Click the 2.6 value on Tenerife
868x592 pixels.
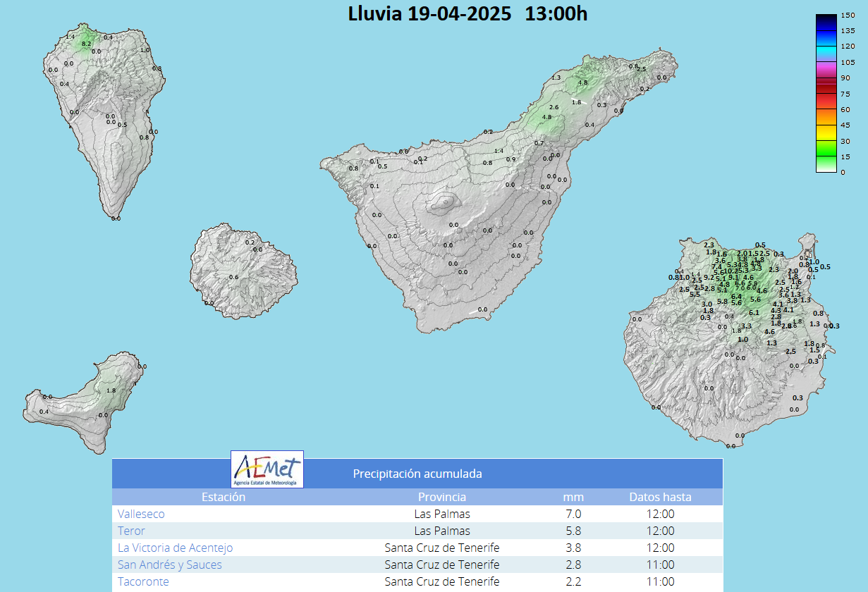pos(554,107)
